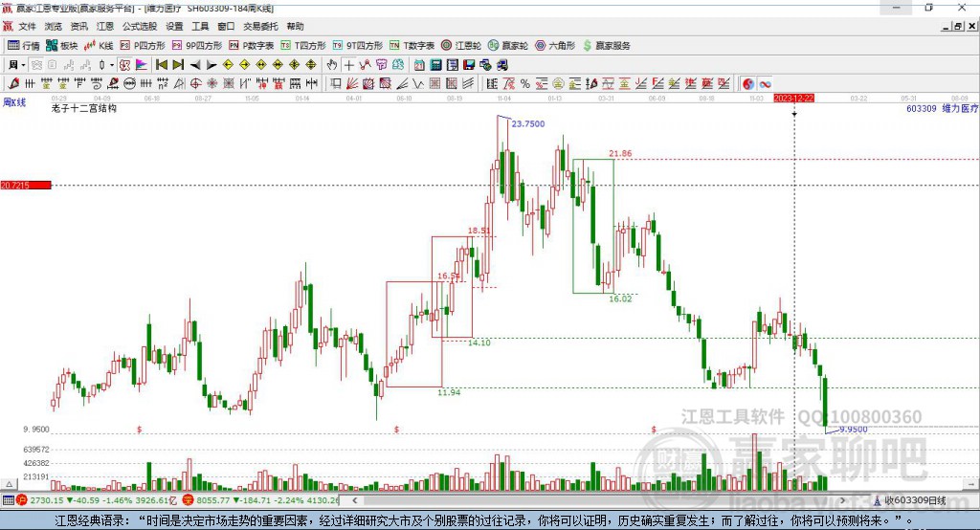Open the 帮助 menu

(295, 26)
